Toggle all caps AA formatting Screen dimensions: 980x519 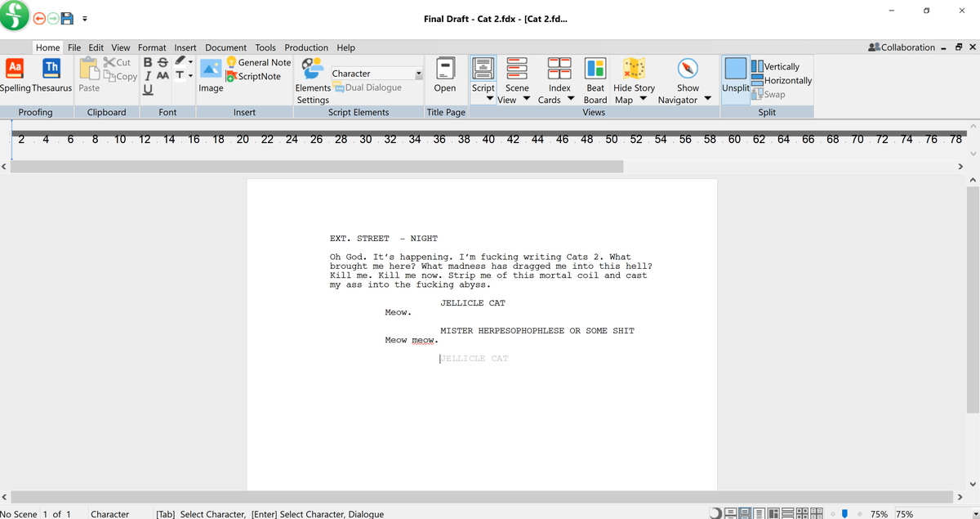pos(162,75)
